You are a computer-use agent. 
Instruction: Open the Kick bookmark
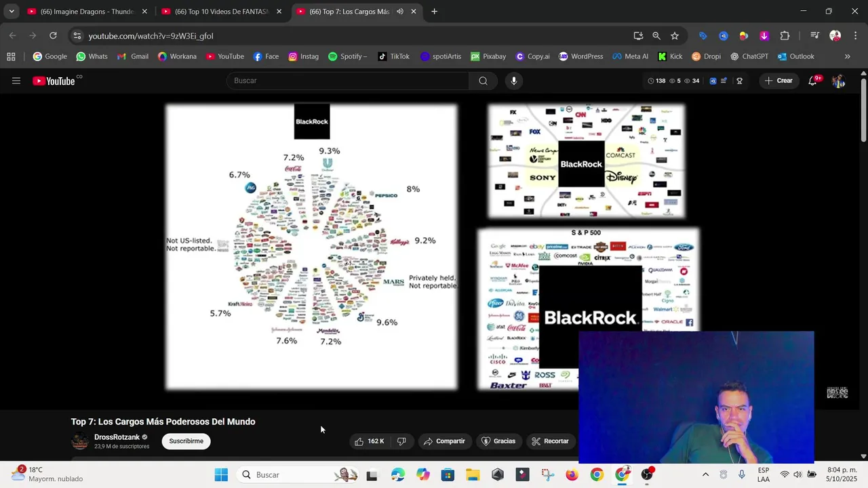pos(670,56)
